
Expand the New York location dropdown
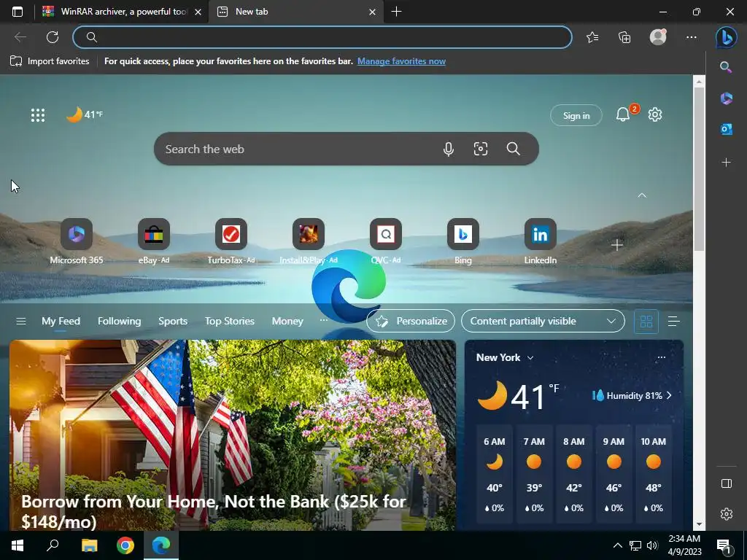point(530,357)
